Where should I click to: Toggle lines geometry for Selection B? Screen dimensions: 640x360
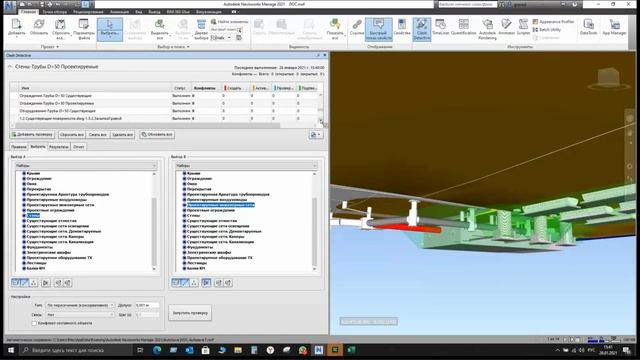(185, 282)
